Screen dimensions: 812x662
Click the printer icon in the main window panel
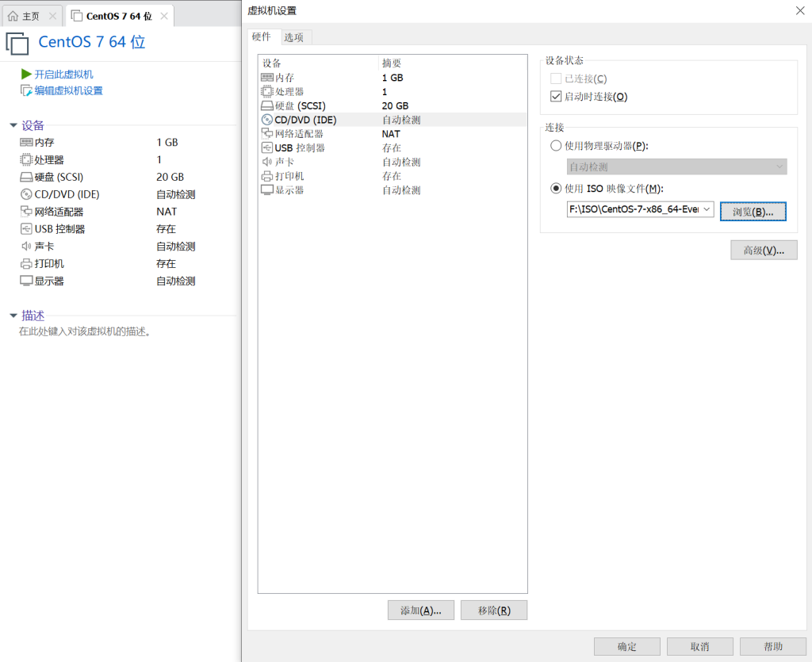(26, 264)
